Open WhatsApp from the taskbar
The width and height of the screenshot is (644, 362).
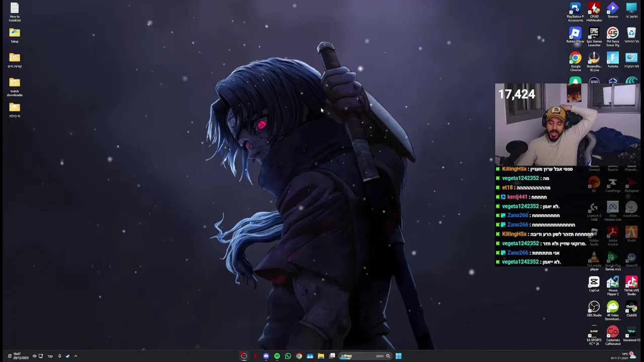click(x=288, y=356)
